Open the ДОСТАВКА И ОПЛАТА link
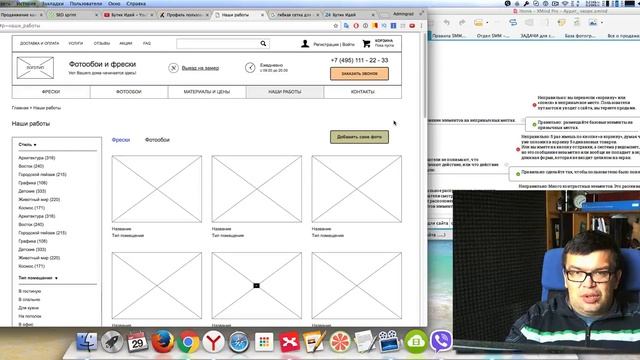 tap(39, 43)
